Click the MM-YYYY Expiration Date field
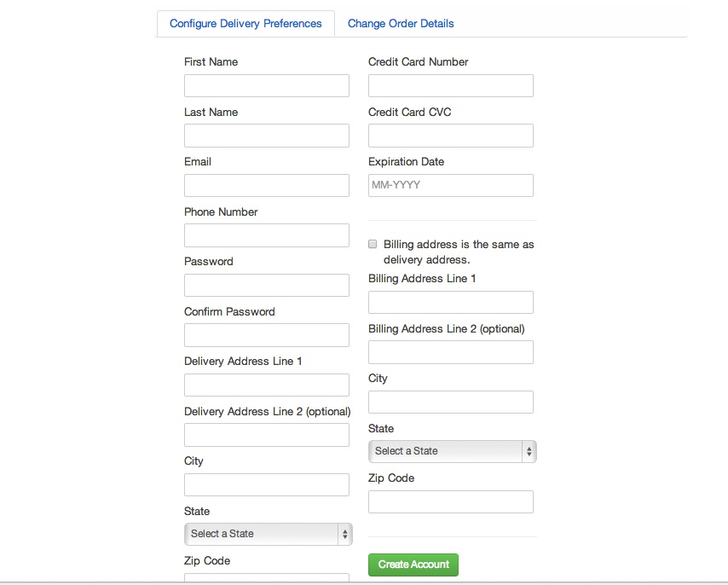 click(451, 185)
